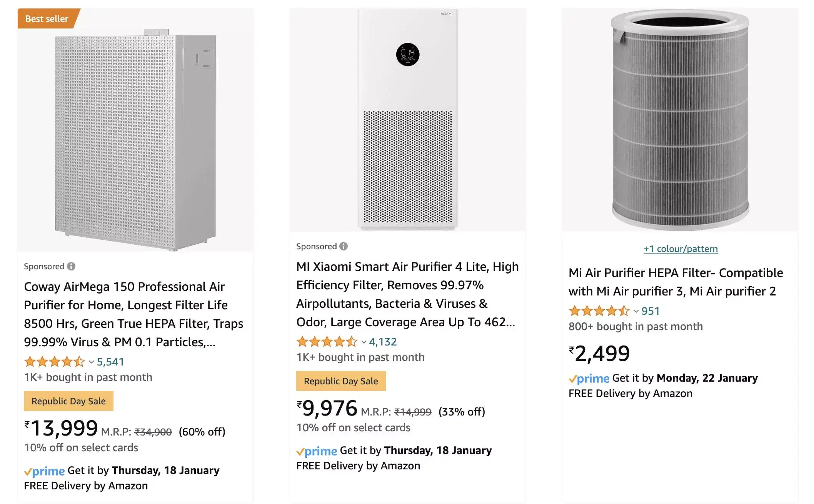Screen dimensions: 814x504
Task: Click the Sponsored info icon on Xiaomi listing
Action: pos(344,246)
